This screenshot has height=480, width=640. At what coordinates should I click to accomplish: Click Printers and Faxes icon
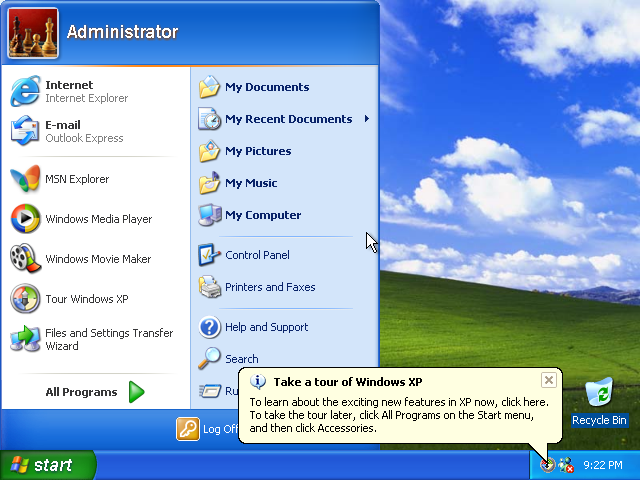pos(209,287)
